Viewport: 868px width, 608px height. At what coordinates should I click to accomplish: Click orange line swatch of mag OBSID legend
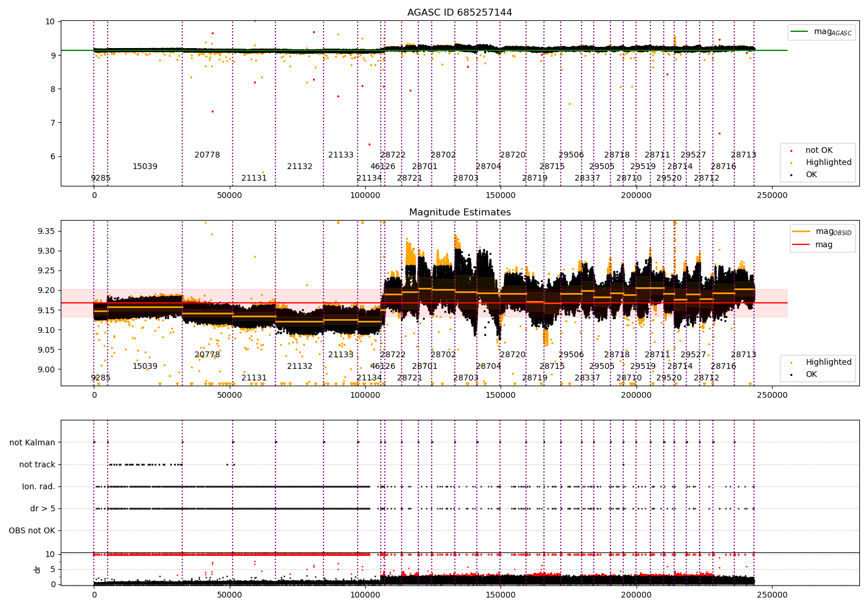[801, 232]
